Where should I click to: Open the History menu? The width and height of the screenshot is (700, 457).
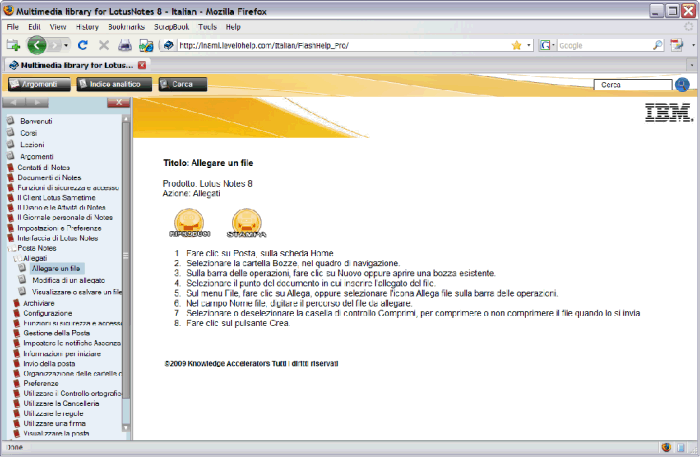87,27
